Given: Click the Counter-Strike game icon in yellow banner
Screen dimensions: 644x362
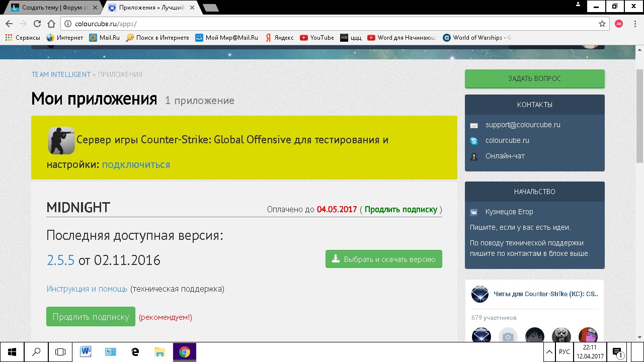Looking at the screenshot, I should [x=61, y=140].
